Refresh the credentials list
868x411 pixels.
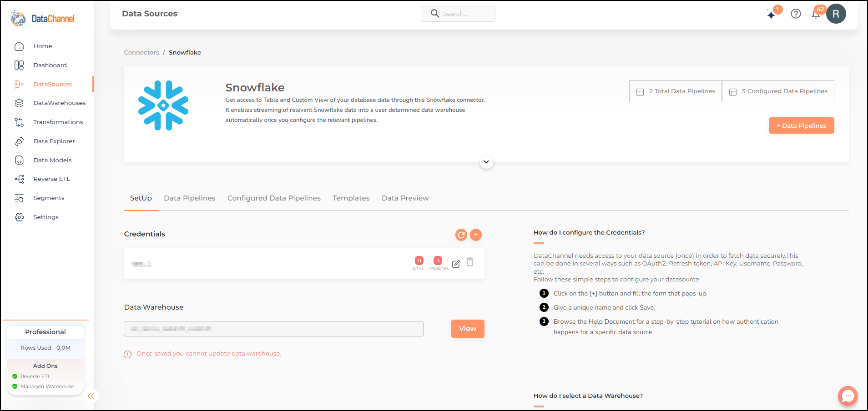point(461,235)
